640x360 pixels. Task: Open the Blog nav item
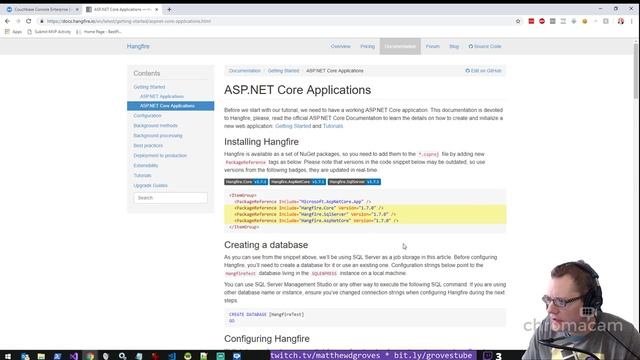coord(454,47)
